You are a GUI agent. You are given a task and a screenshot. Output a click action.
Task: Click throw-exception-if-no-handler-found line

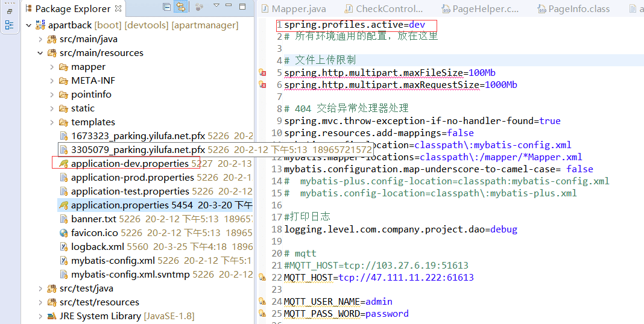[x=422, y=121]
